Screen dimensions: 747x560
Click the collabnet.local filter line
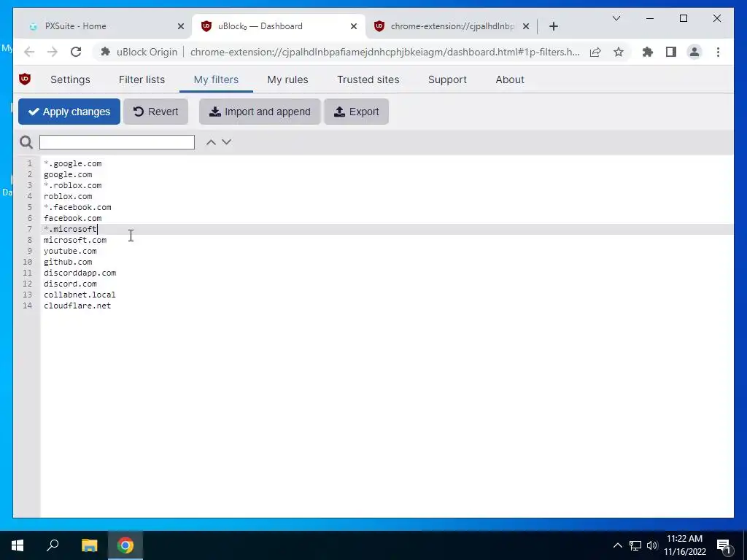tap(80, 295)
